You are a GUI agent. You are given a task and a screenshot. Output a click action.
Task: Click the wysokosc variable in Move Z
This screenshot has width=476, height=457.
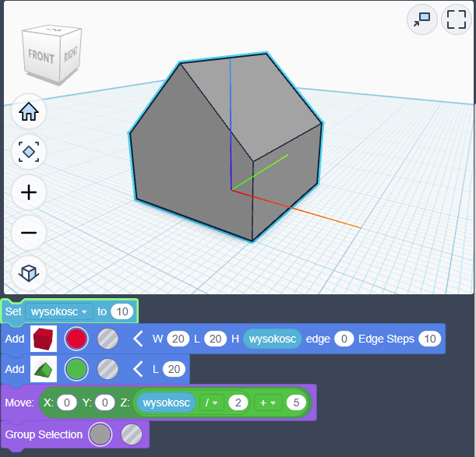166,403
